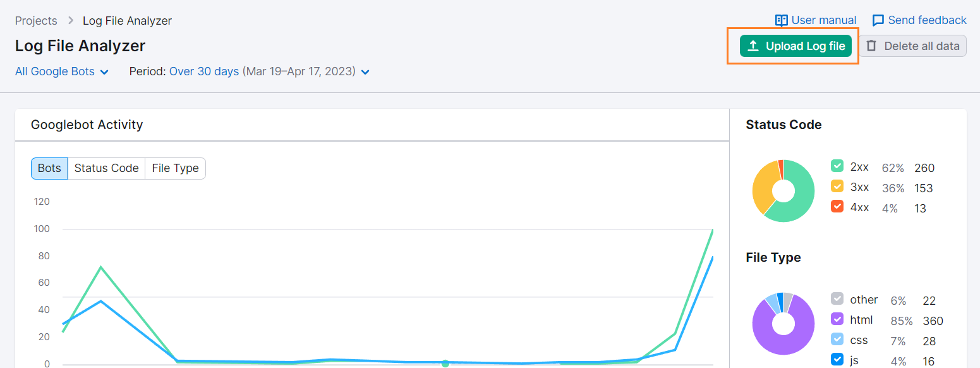Image resolution: width=980 pixels, height=368 pixels.
Task: Click the File Type donut chart
Action: point(783,324)
